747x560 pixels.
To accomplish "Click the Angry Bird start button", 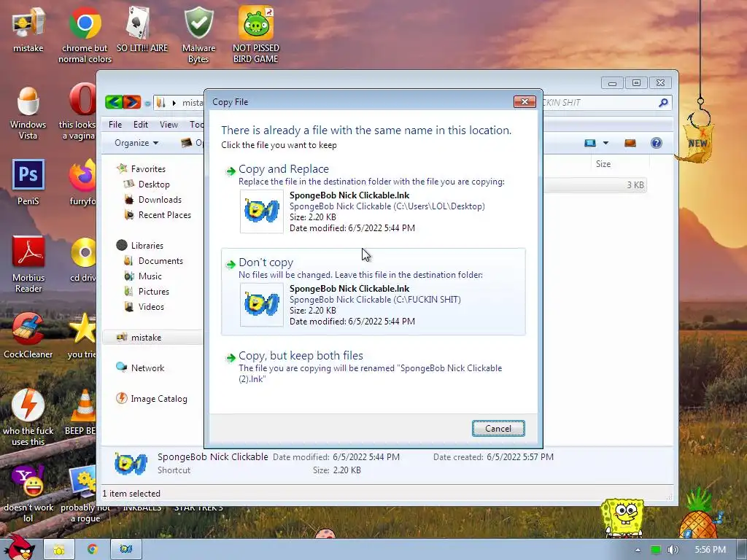I will [18, 547].
